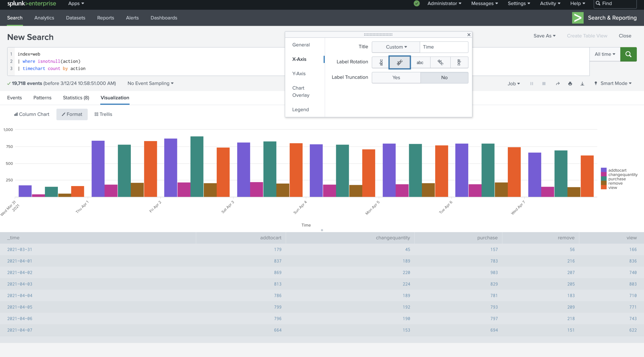Open the Job dropdown
The image size is (644, 357).
tap(513, 83)
